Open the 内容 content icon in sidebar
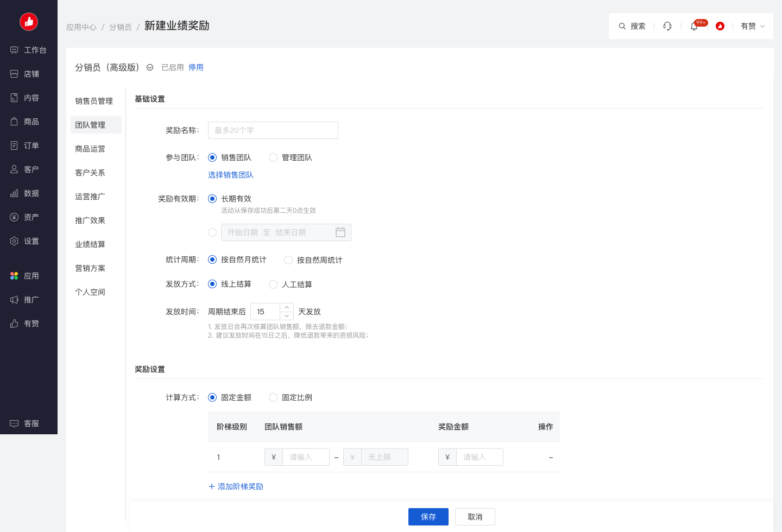The width and height of the screenshot is (782, 532). (x=14, y=98)
